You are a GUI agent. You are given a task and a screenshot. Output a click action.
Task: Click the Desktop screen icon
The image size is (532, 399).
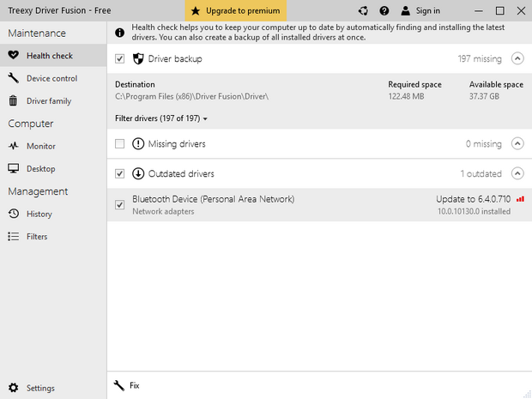[x=14, y=169]
